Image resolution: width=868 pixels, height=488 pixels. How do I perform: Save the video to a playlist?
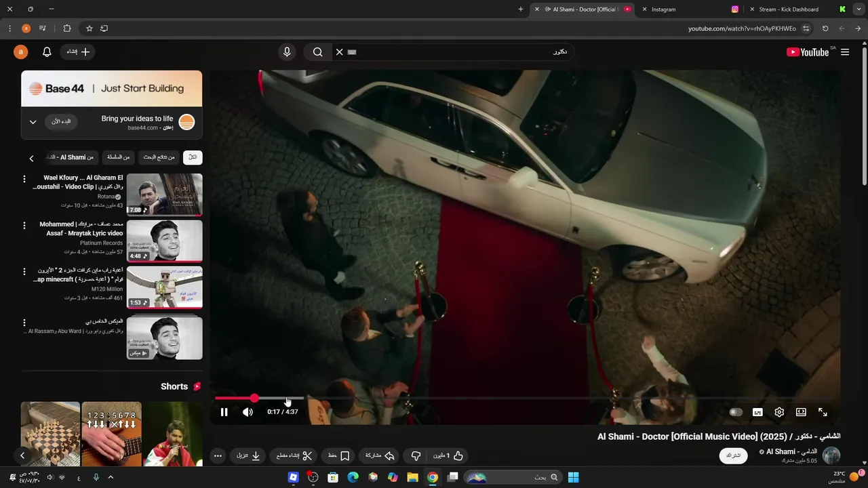(x=338, y=456)
